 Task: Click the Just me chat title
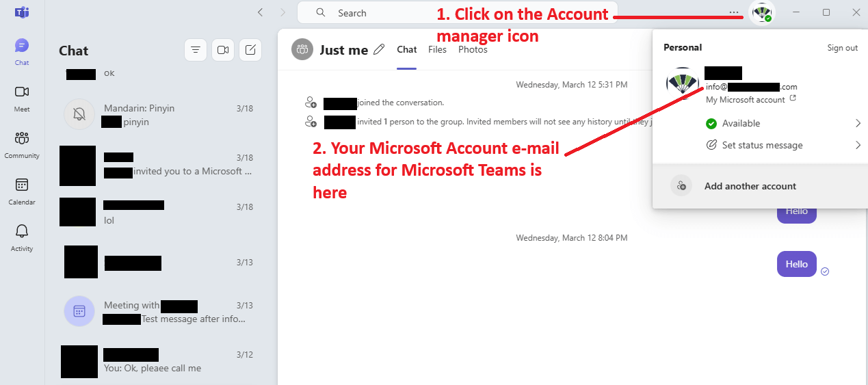click(344, 49)
